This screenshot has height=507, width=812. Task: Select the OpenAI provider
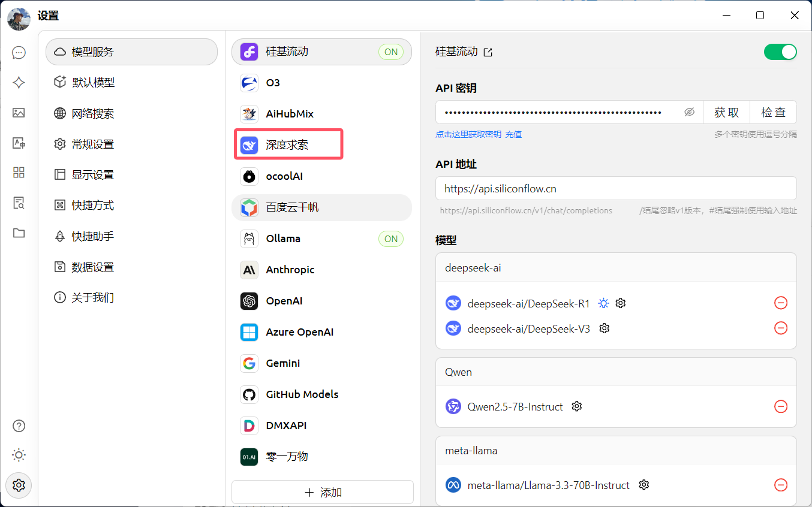click(321, 301)
